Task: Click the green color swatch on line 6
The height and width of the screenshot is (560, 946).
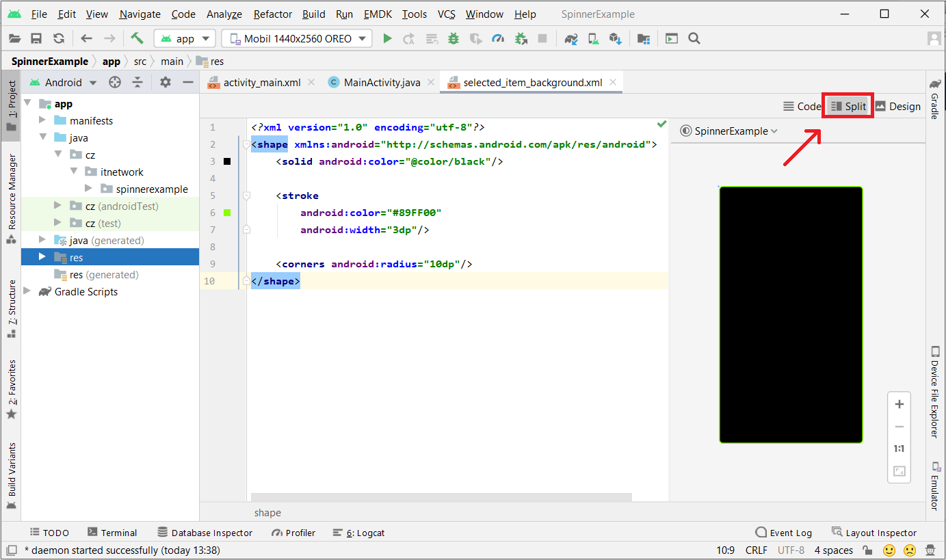Action: pyautogui.click(x=228, y=213)
